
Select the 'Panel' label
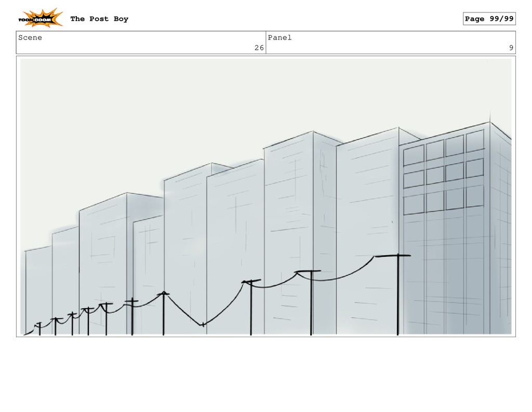(280, 38)
